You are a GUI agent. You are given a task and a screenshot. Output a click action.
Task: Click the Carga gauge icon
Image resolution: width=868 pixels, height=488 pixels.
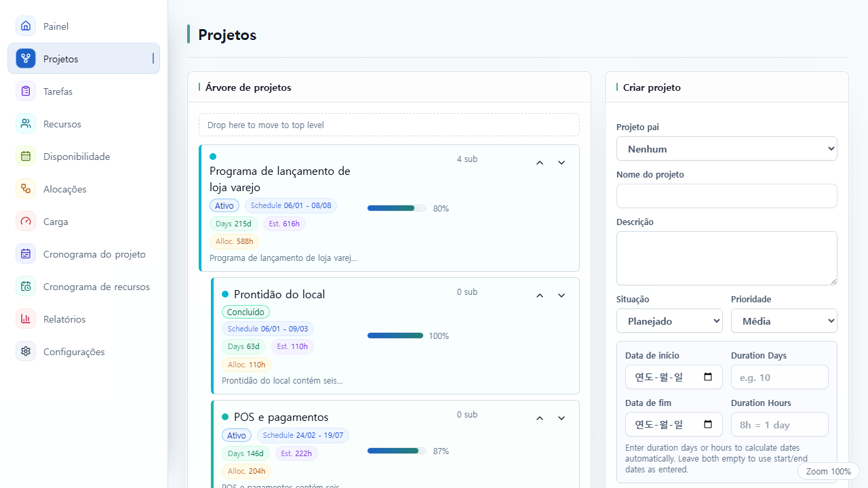[x=26, y=222]
